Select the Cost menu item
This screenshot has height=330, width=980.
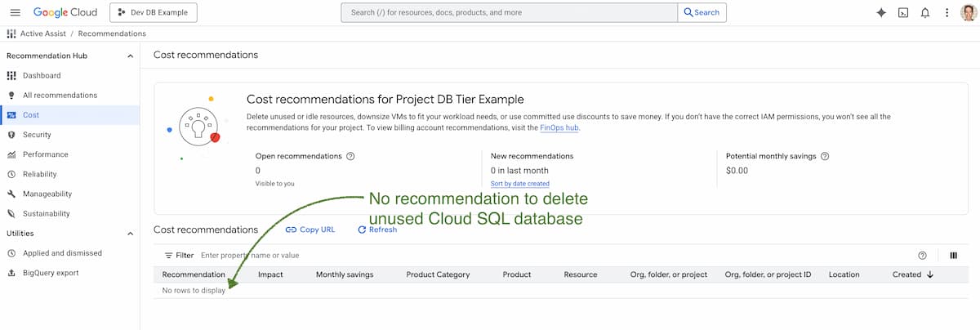[69, 115]
